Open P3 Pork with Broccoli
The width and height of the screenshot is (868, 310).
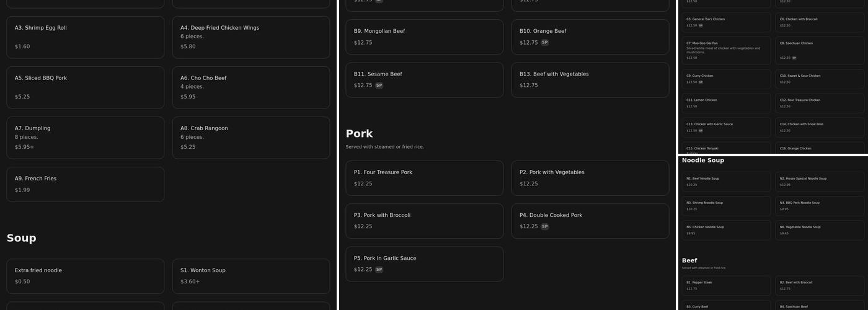click(424, 221)
